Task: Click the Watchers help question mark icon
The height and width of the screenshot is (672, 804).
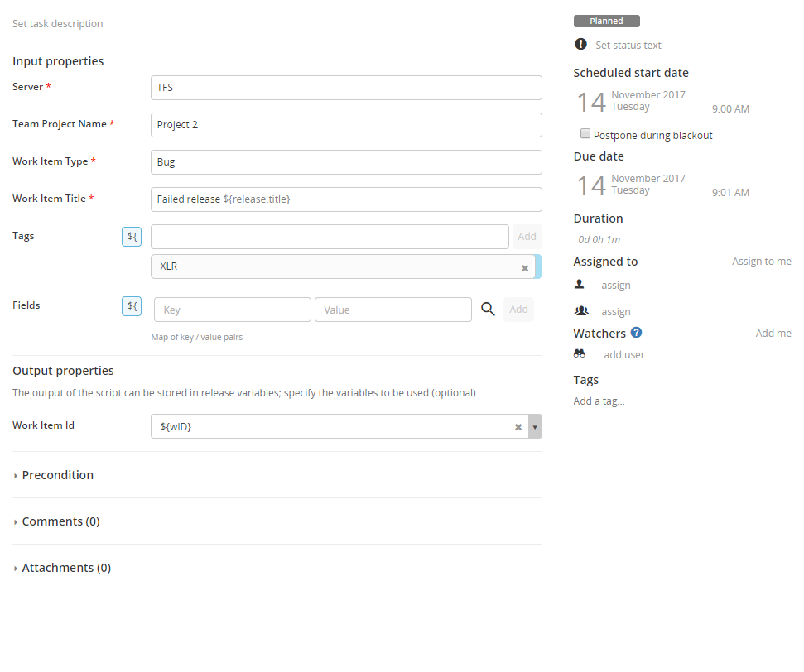Action: [x=636, y=333]
